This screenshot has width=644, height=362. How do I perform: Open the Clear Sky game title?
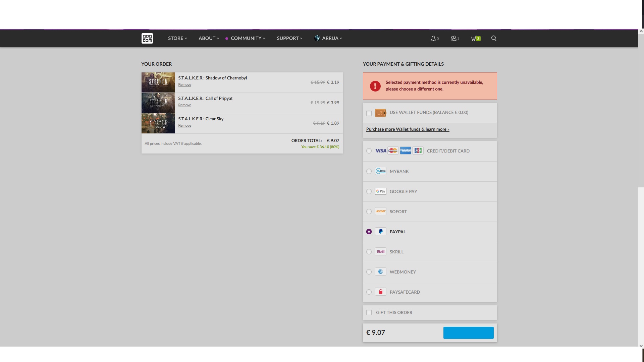[x=201, y=119]
